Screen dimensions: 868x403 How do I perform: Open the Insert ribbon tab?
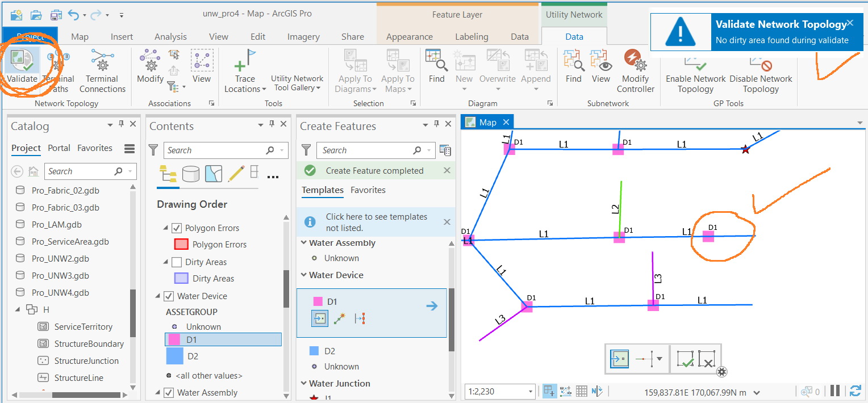tap(122, 36)
